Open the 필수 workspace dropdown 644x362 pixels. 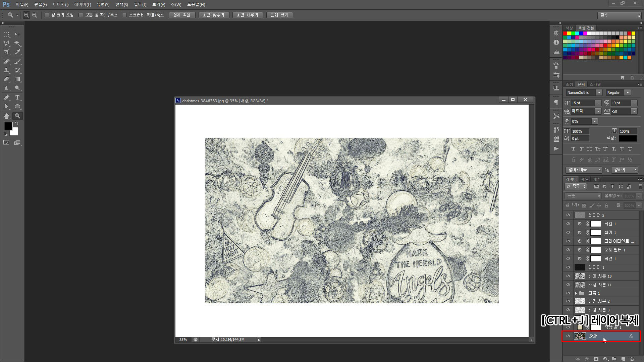point(619,15)
